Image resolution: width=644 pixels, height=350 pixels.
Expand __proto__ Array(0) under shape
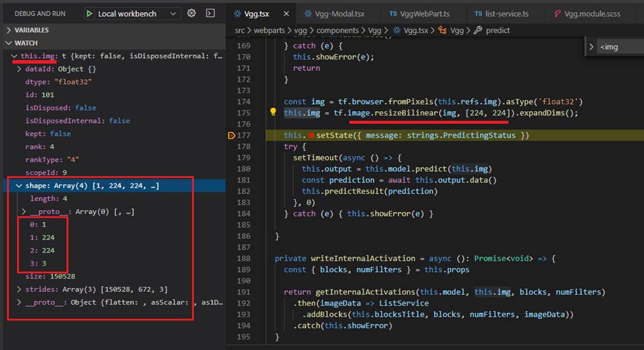(24, 211)
